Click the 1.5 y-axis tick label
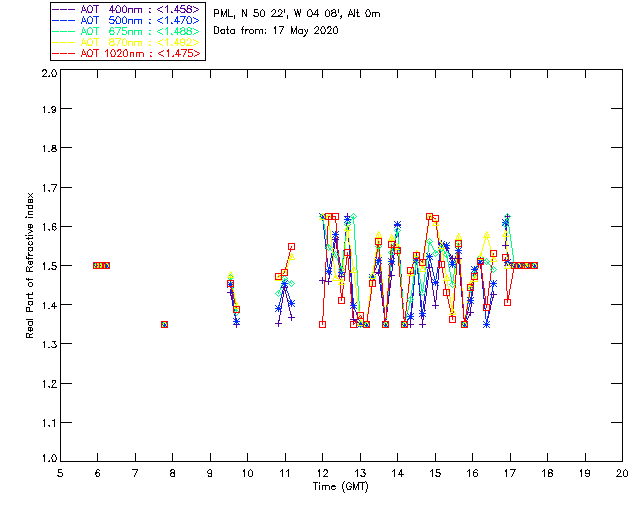The image size is (640, 512). tap(49, 266)
